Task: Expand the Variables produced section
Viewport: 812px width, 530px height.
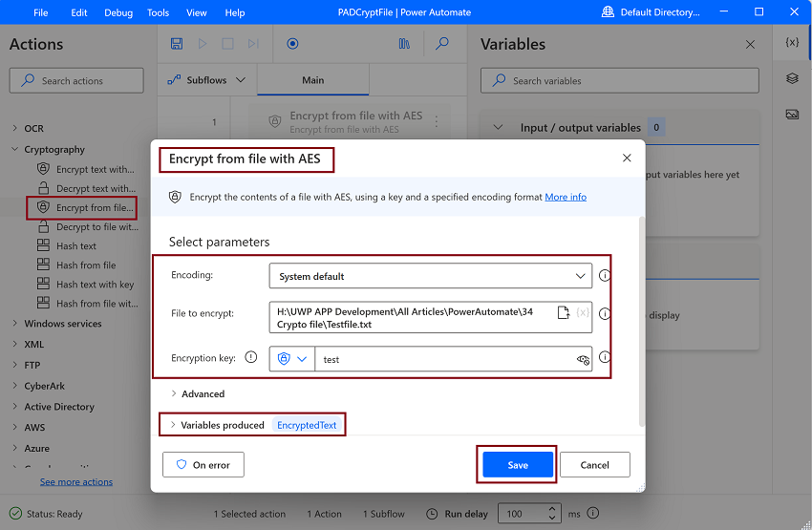Action: click(222, 425)
